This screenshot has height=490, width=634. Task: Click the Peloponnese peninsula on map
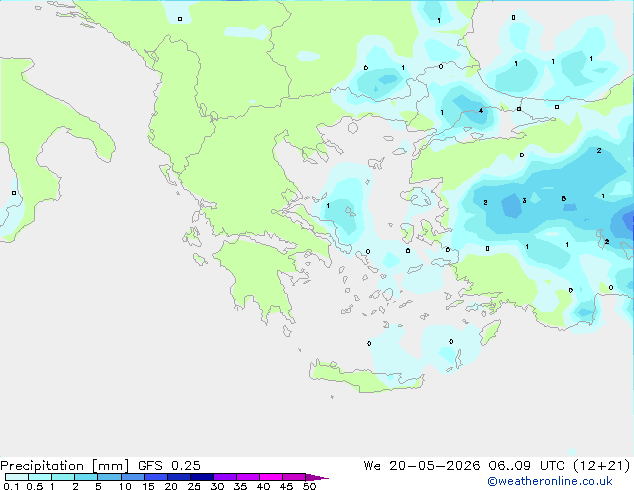[259, 275]
